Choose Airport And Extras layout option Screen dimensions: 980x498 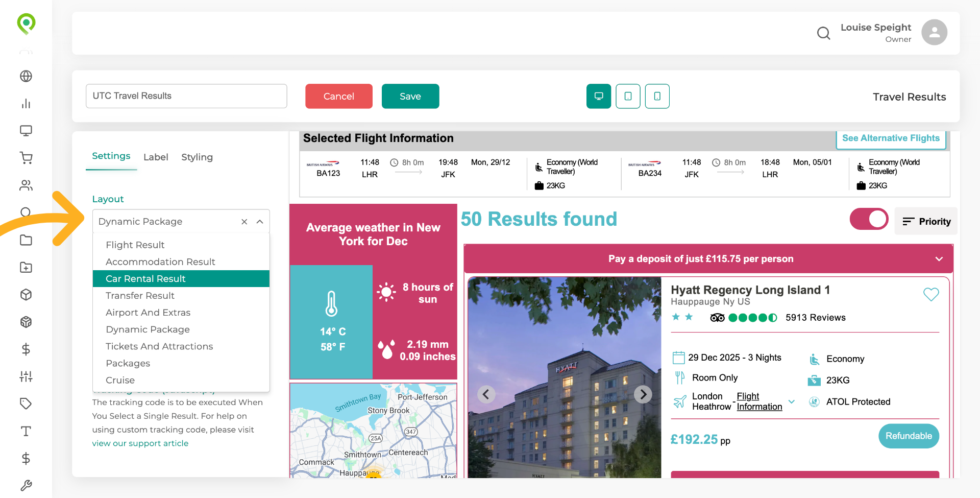[x=181, y=312]
